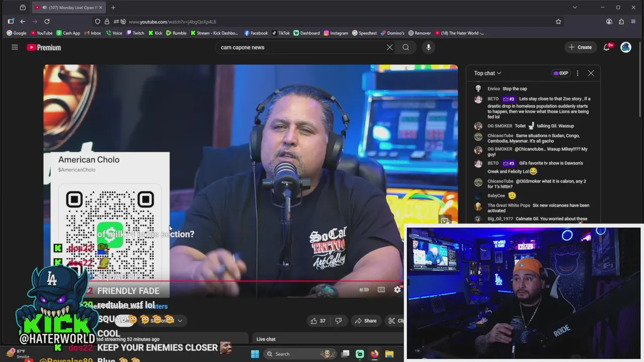Open the Firefox View tab-overview icon
Screen dimensions: 644x362
(23, 8)
